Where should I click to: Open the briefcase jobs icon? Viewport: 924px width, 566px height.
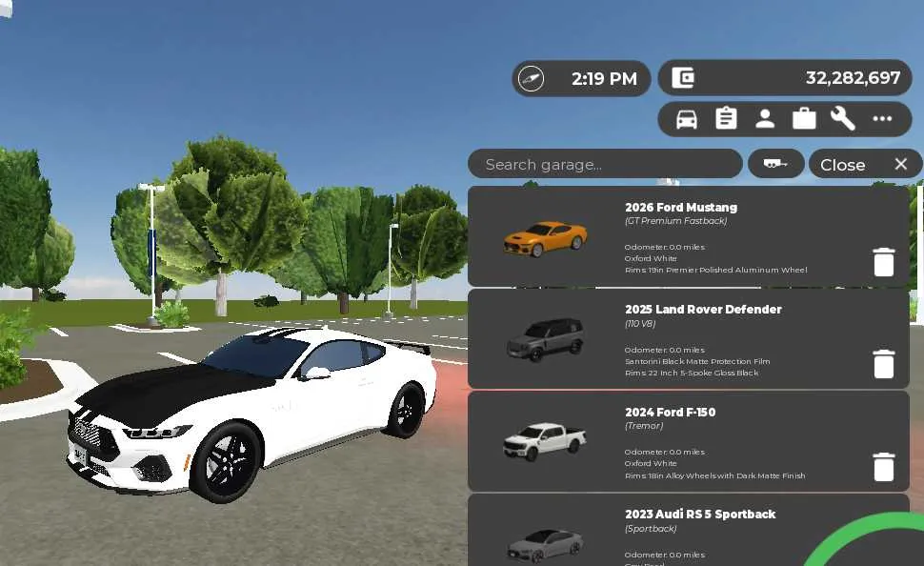(x=804, y=118)
